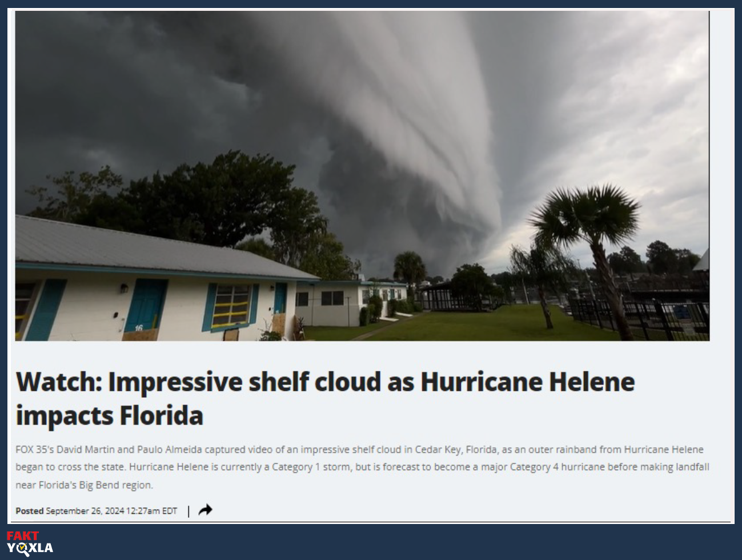742x560 pixels.
Task: Open headline 'Watch: Impressive shelf cloud as Hurricane Helene'
Action: click(325, 398)
